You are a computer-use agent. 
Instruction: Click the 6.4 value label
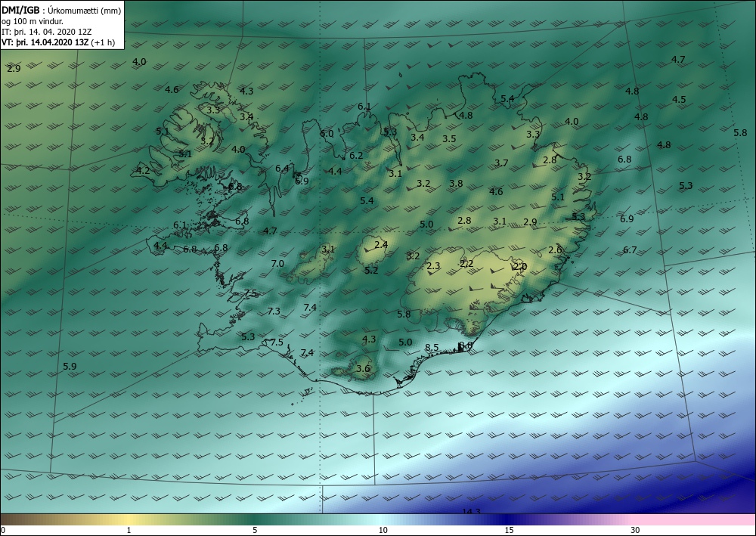point(283,169)
